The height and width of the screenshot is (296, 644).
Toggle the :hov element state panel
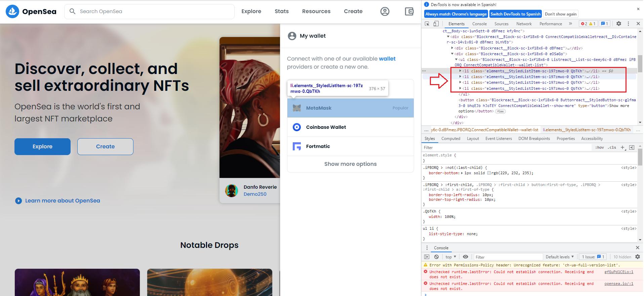click(x=599, y=147)
